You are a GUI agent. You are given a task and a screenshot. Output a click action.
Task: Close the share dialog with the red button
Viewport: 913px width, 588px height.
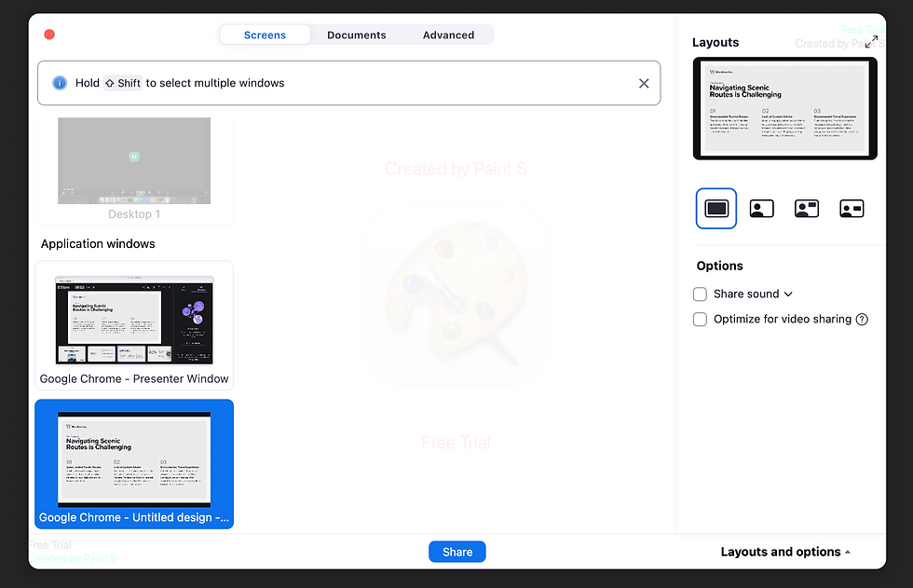click(x=49, y=34)
